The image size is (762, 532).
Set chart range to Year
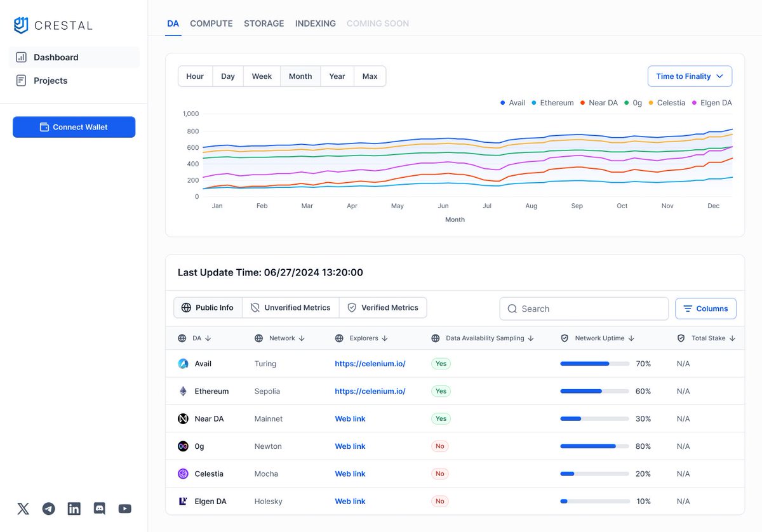point(337,76)
